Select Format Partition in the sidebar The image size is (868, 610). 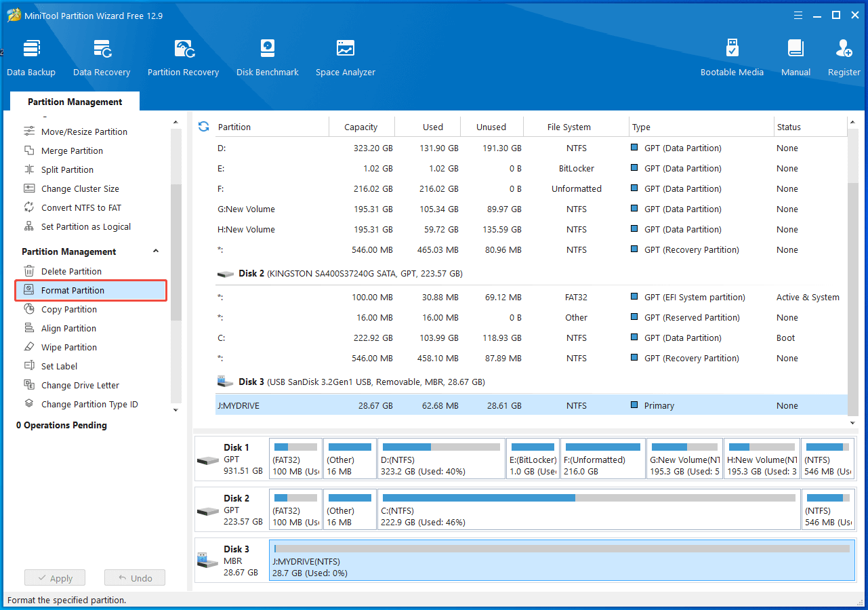pyautogui.click(x=73, y=290)
